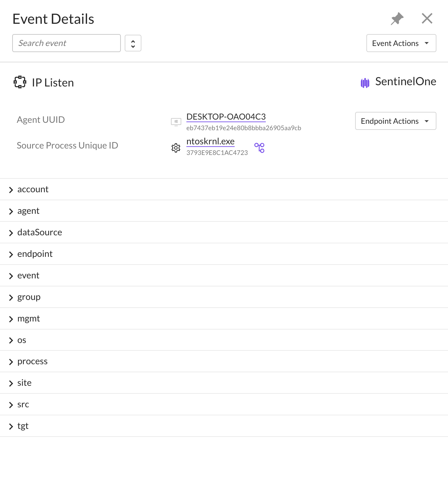
Task: Pin the Event Details panel
Action: click(397, 19)
